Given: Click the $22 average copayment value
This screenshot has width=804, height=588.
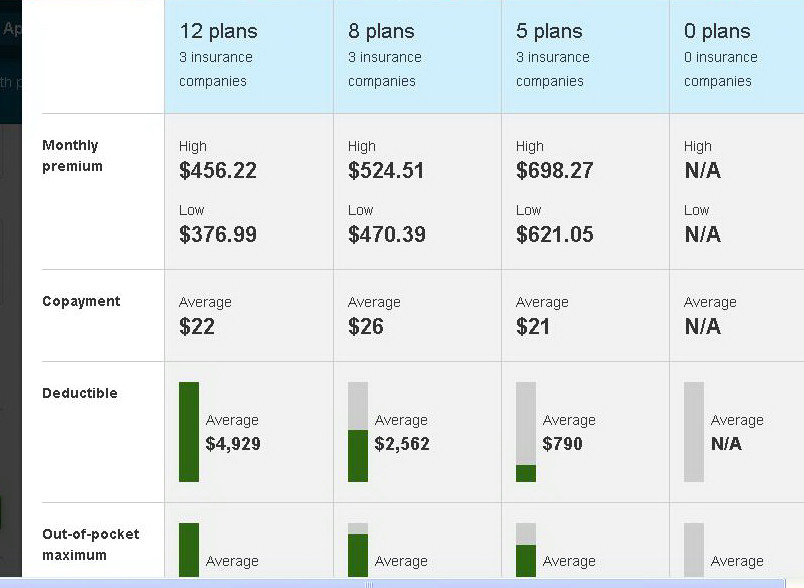Looking at the screenshot, I should point(196,327).
